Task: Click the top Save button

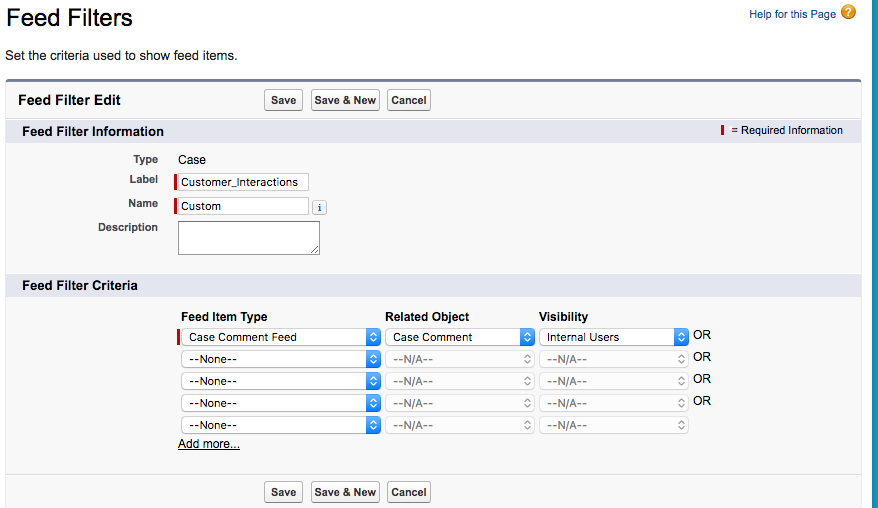Action: click(x=283, y=100)
